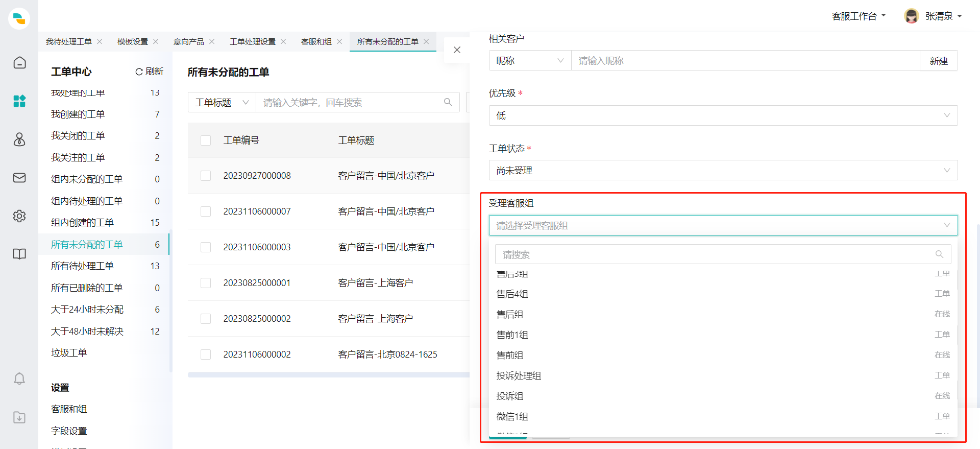Open the 请选择受理客服组 dropdown
980x449 pixels.
tap(723, 225)
